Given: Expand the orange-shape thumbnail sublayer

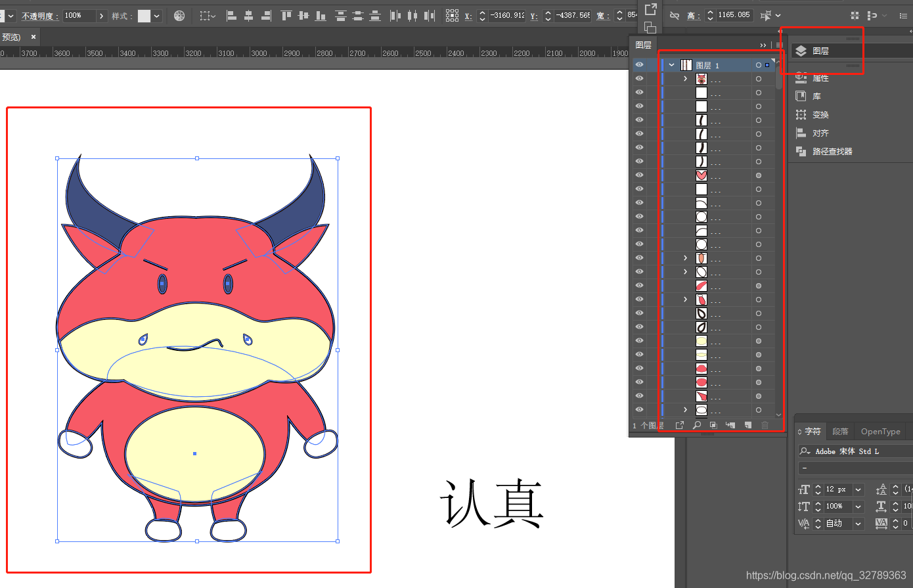Looking at the screenshot, I should click(x=685, y=258).
